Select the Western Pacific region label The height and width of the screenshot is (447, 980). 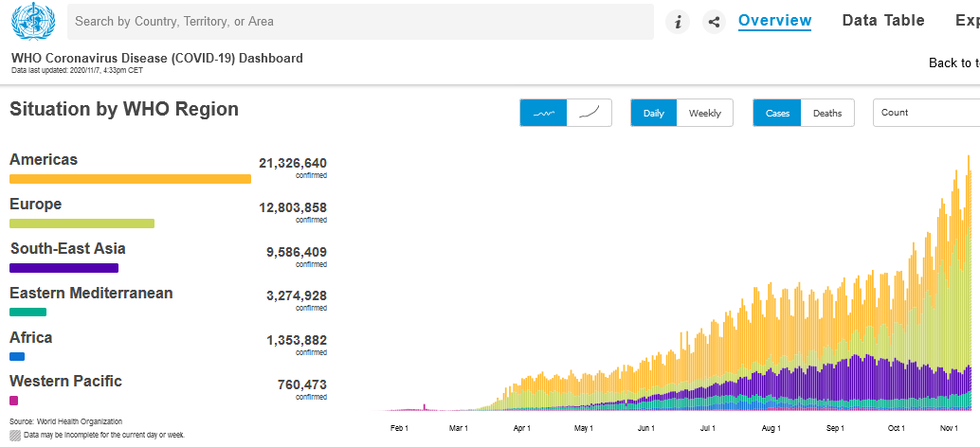pos(65,381)
